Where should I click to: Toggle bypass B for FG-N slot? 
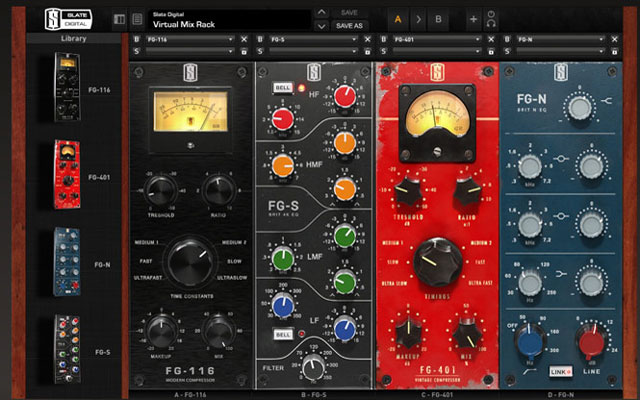[507, 39]
